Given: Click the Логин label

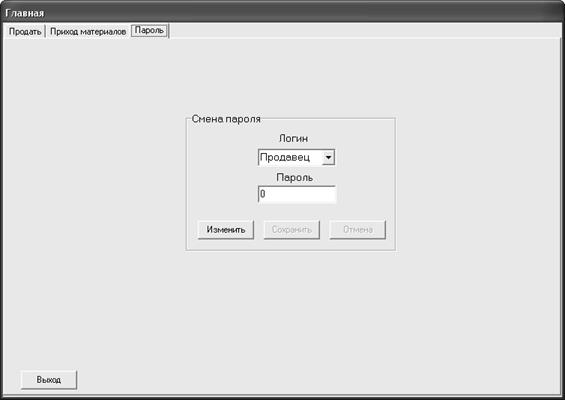Looking at the screenshot, I should (x=293, y=138).
